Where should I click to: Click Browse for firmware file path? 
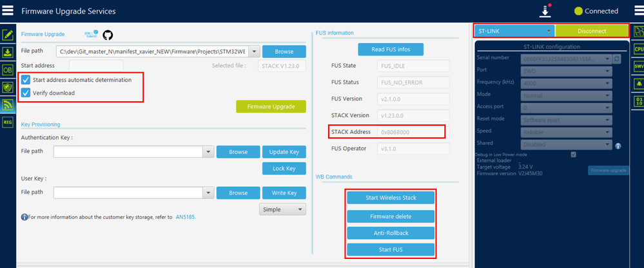[x=284, y=52]
